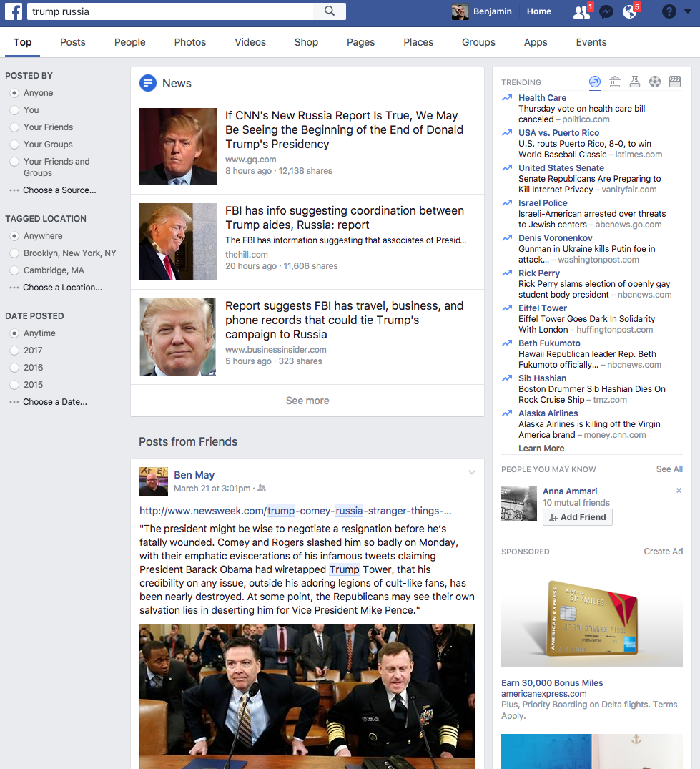The width and height of the screenshot is (700, 769).
Task: Click the search magnifier button
Action: [330, 11]
